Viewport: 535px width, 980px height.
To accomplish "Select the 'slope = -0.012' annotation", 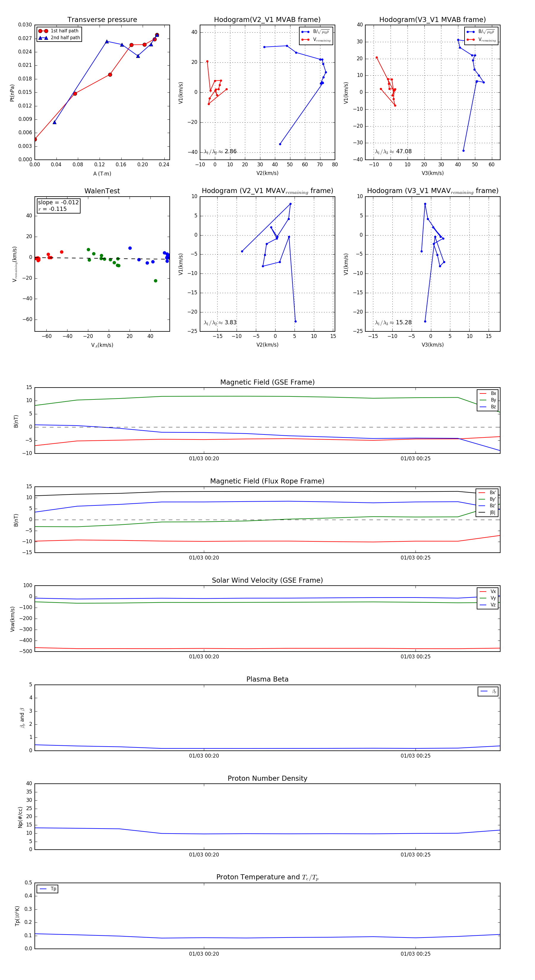I will click(58, 203).
